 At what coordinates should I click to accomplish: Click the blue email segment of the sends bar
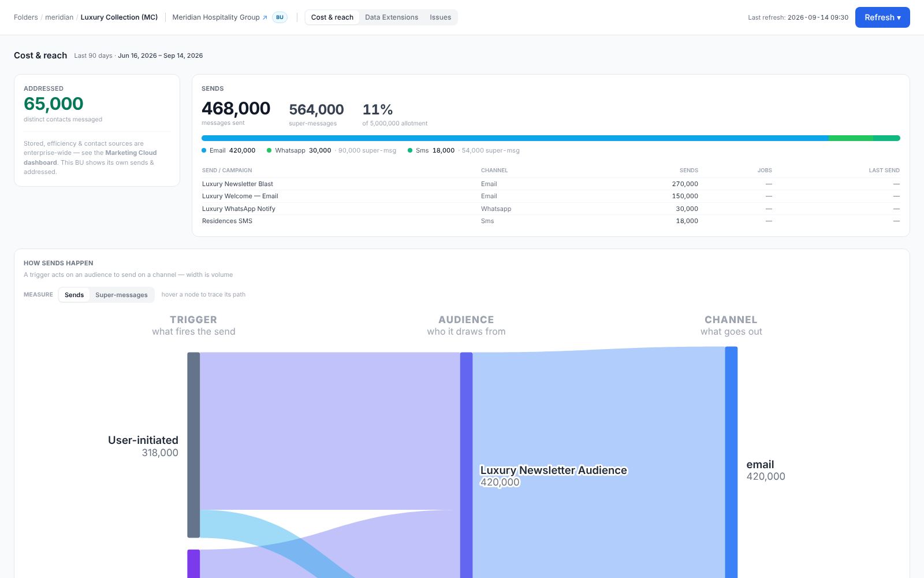[515, 138]
